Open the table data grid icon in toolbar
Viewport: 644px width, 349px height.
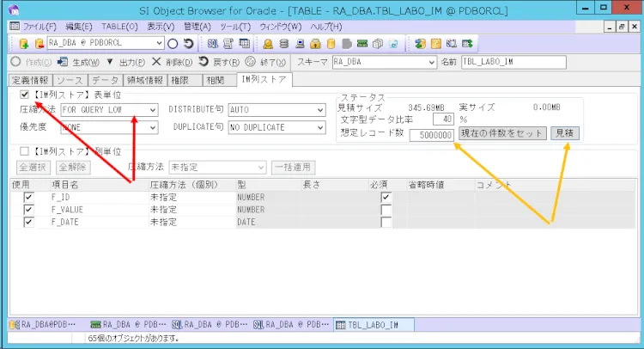coord(245,43)
